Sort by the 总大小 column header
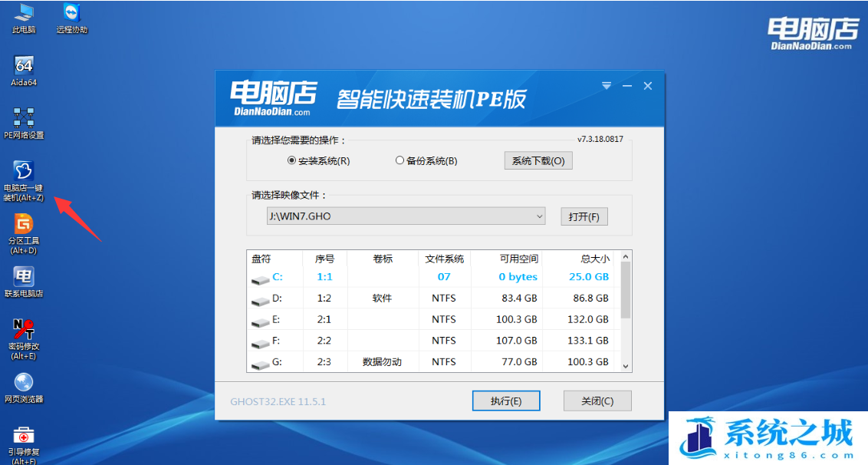868x465 pixels. (595, 259)
